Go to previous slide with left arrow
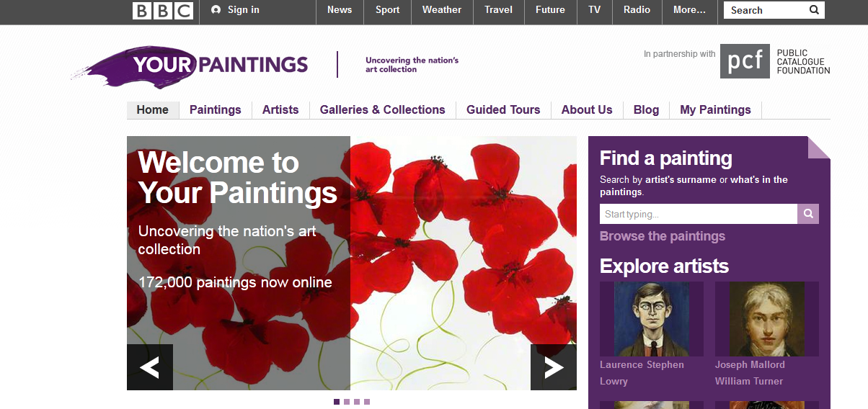The image size is (868, 409). coord(150,367)
